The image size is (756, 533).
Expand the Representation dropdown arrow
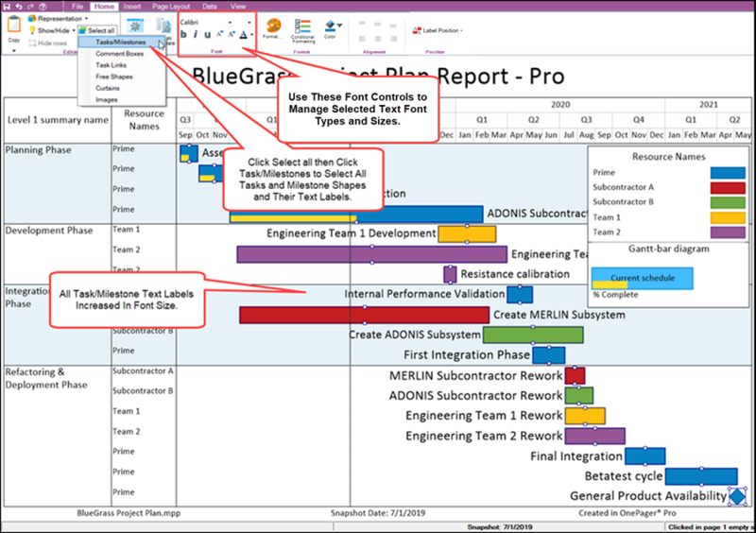click(86, 18)
